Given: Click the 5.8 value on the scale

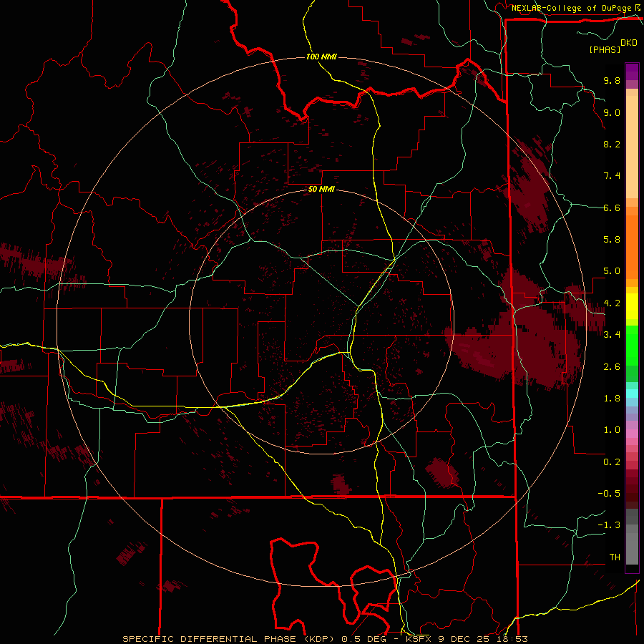Looking at the screenshot, I should tap(612, 240).
